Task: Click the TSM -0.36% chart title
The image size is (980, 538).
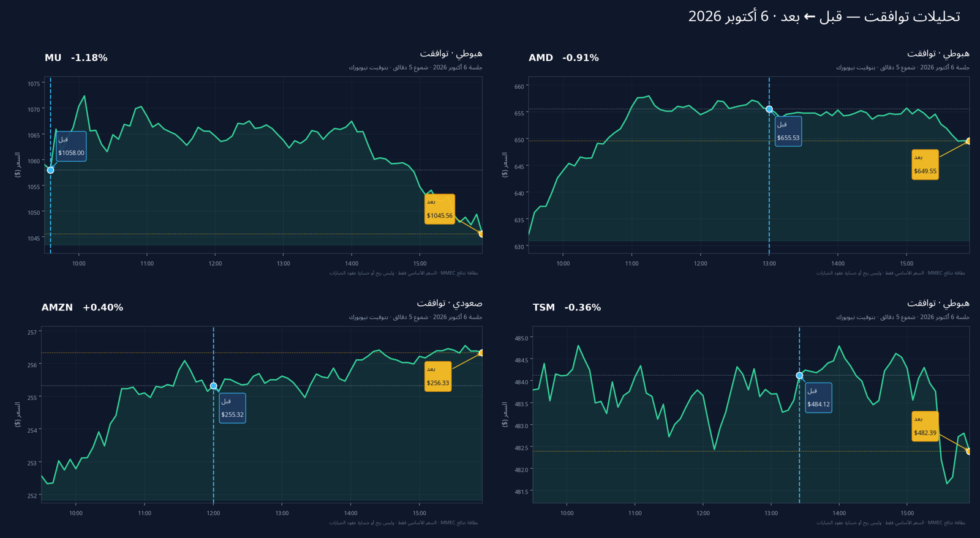Action: (x=567, y=307)
